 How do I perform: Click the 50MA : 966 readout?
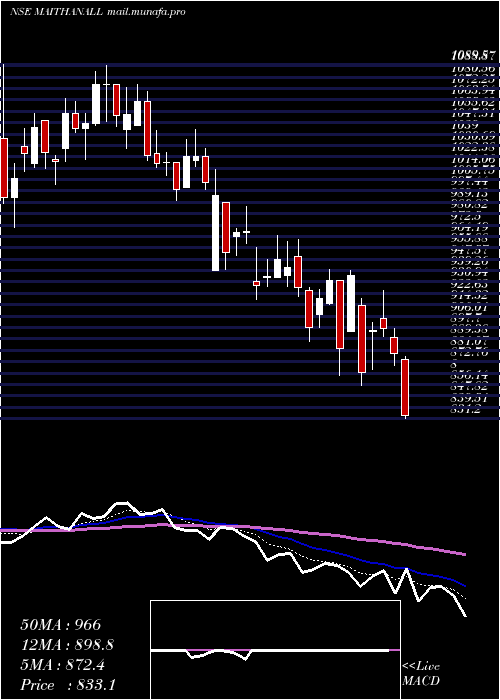(x=61, y=625)
